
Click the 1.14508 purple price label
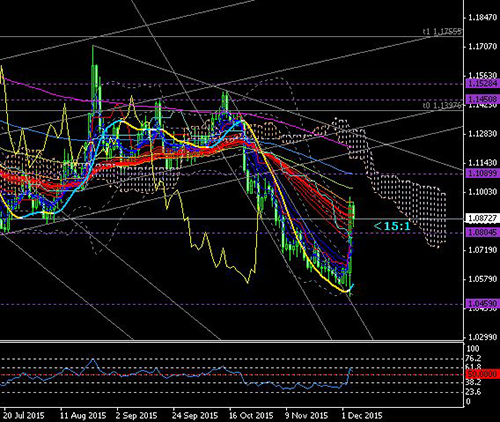(x=483, y=99)
